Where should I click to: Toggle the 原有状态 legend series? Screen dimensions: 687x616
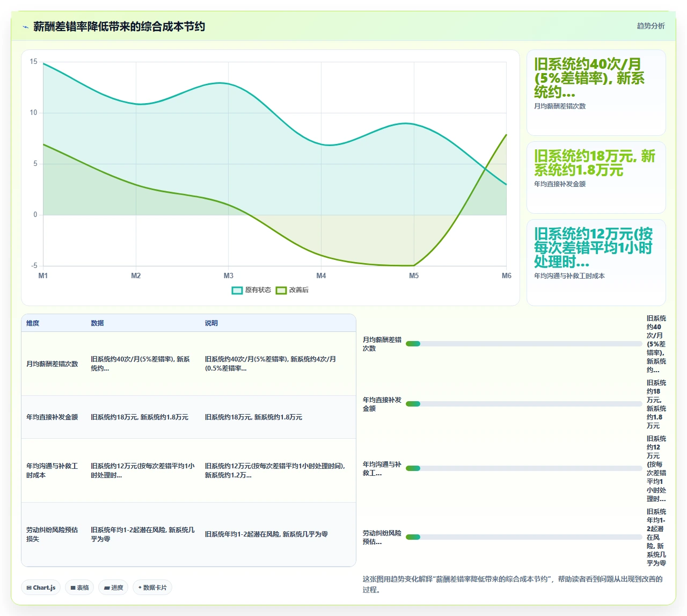click(251, 290)
